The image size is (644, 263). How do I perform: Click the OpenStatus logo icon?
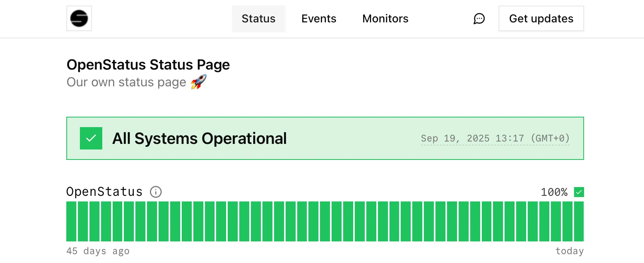[79, 18]
